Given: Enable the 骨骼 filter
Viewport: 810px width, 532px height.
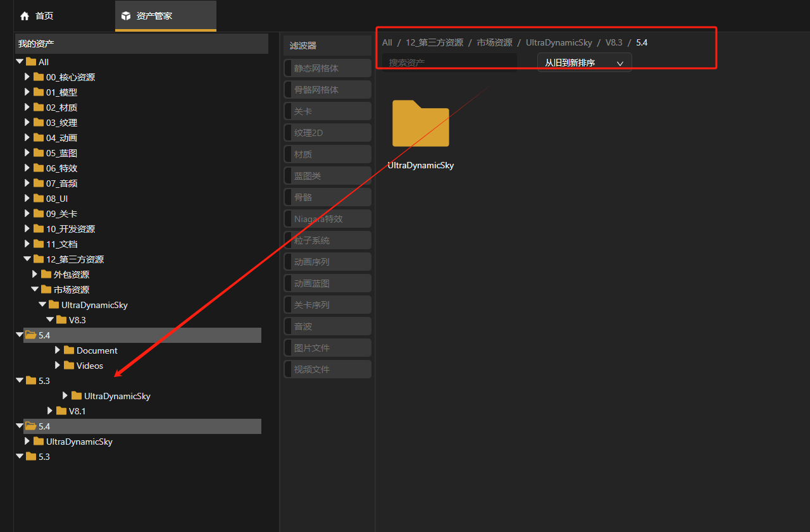Looking at the screenshot, I should 327,197.
